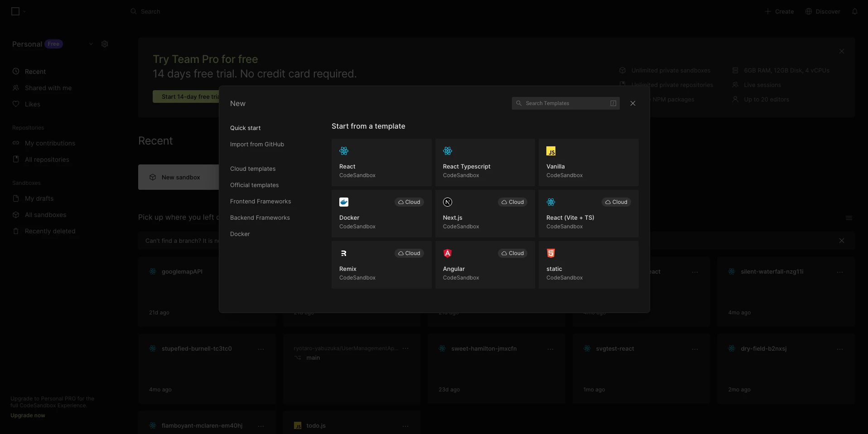Click the React Typescript atom icon
Screen dimensions: 868x434
[448, 151]
